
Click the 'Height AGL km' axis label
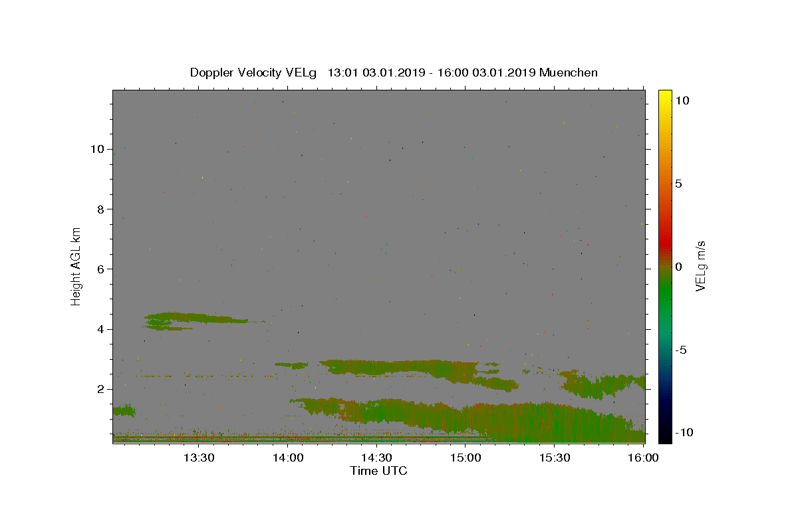point(76,266)
